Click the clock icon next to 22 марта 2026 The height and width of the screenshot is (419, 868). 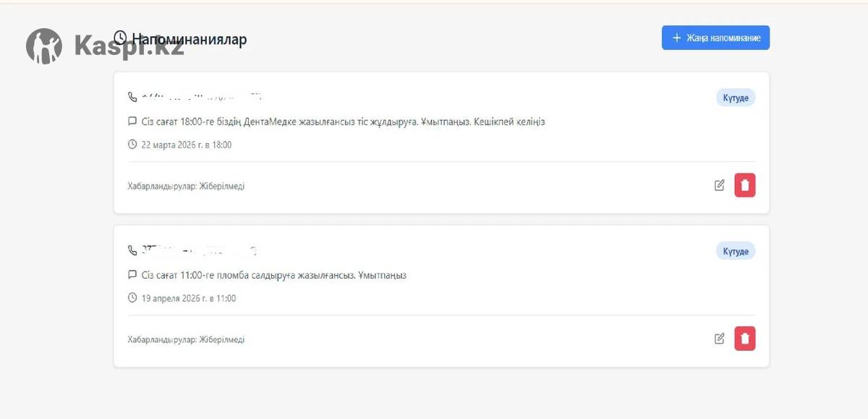(x=132, y=145)
